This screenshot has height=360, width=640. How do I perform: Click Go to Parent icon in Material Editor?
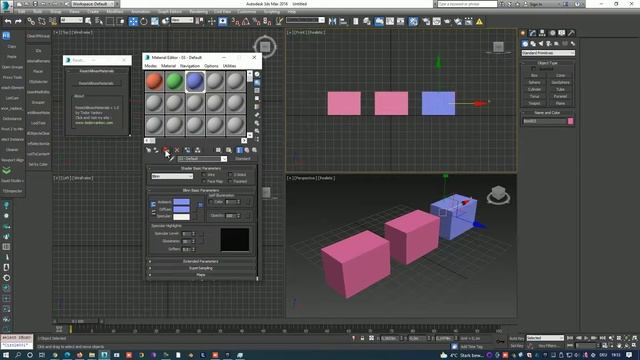tap(247, 150)
